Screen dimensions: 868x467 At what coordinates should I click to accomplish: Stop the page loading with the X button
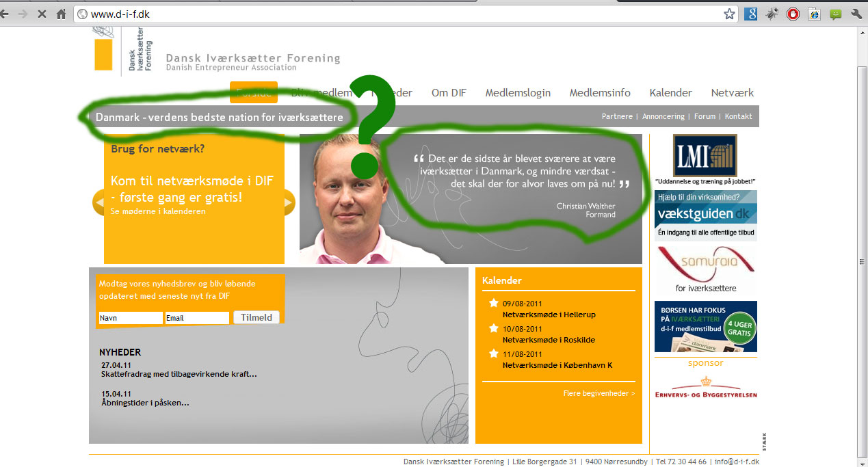coord(42,14)
